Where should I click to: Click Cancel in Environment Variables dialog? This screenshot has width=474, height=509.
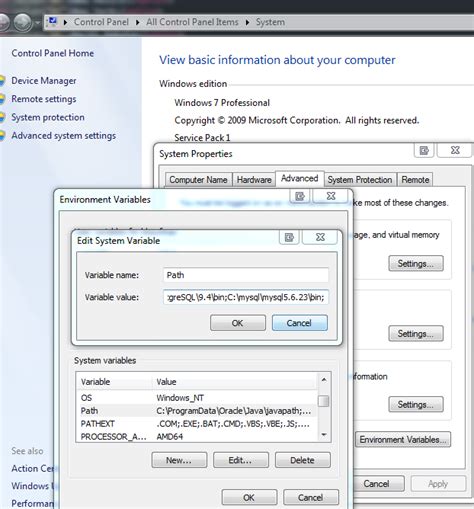311,497
